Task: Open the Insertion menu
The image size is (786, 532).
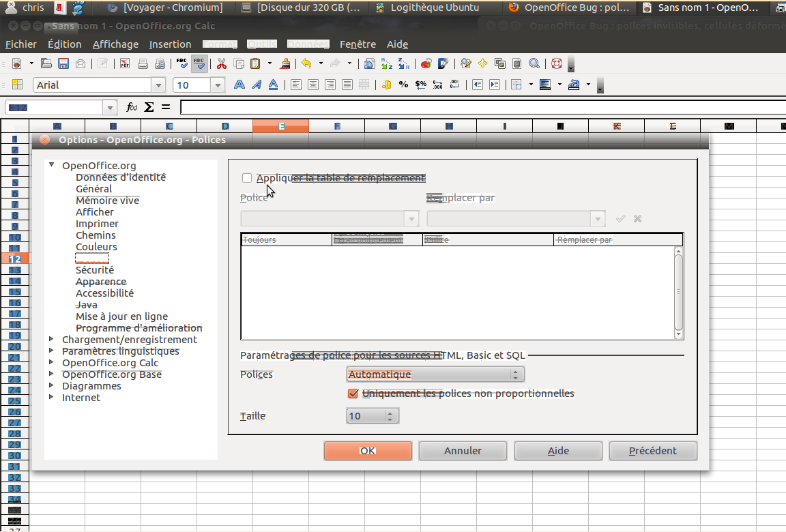Action: click(x=170, y=44)
